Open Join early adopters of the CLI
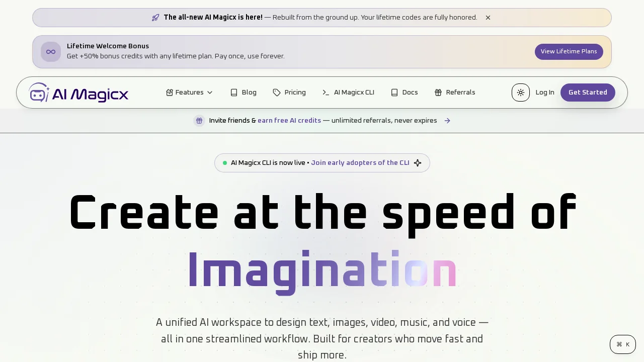 pos(360,162)
